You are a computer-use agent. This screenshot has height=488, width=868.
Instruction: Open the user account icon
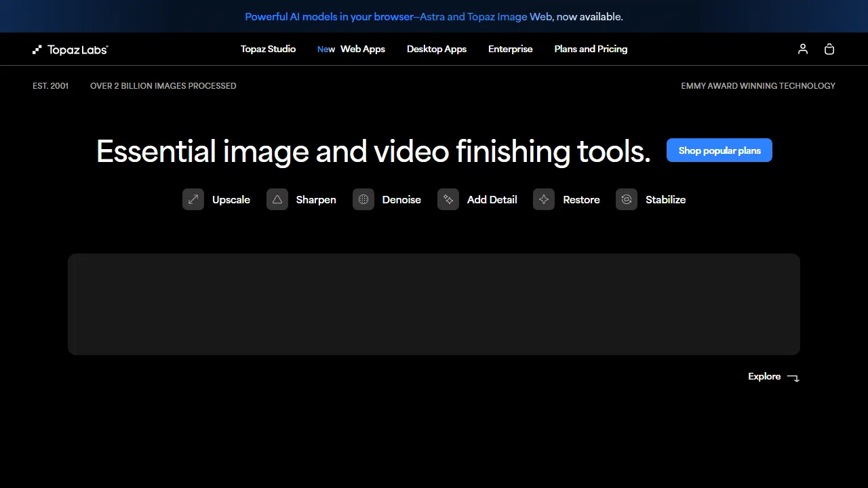coord(803,49)
